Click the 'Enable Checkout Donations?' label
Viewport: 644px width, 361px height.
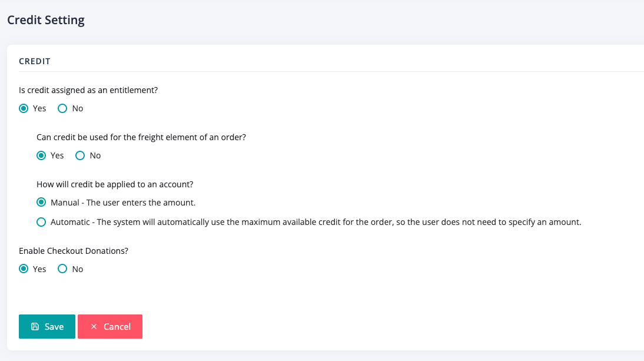coord(74,251)
